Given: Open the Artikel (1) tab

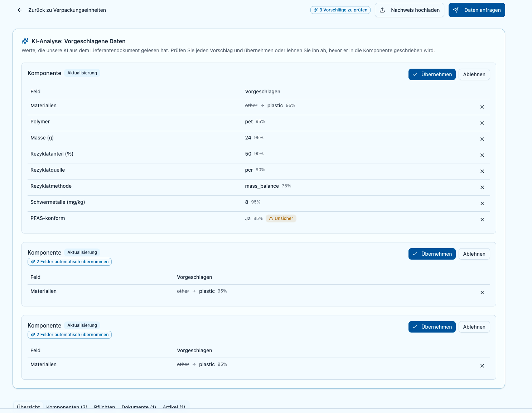Looking at the screenshot, I should [174, 407].
